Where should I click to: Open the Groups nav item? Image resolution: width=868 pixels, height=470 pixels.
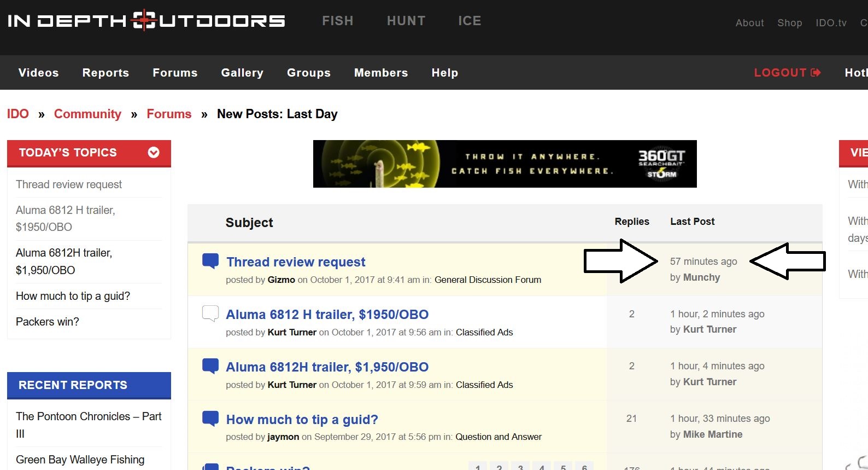[x=309, y=73]
